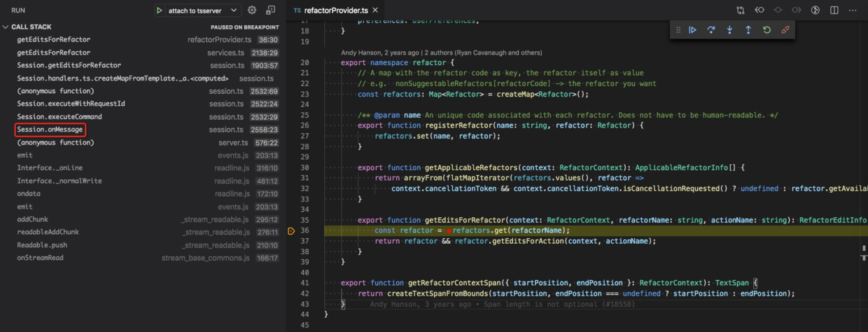Click line number 20 in the gutter
This screenshot has width=868, height=332.
click(x=304, y=62)
